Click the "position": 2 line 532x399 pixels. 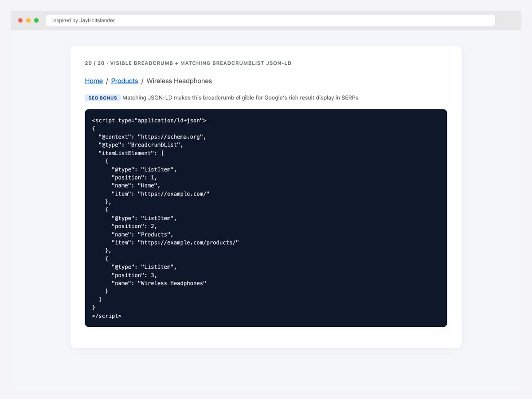(134, 226)
